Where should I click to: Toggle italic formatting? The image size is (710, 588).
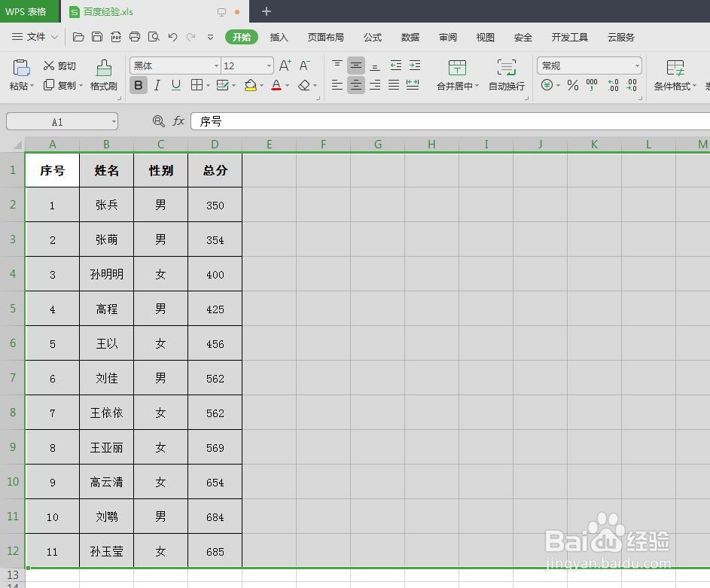[157, 85]
